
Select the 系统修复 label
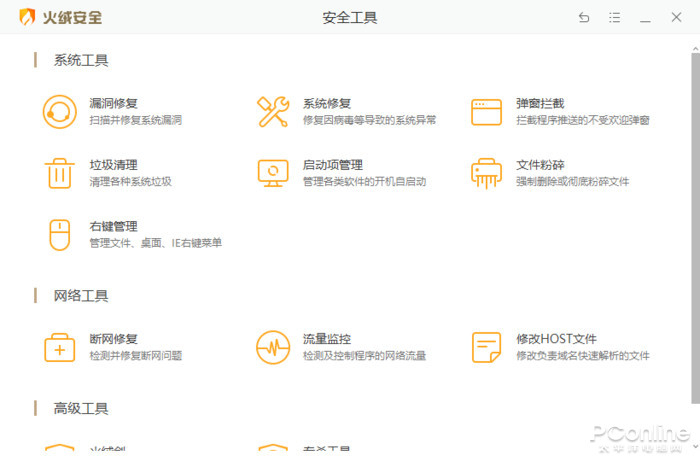click(327, 104)
